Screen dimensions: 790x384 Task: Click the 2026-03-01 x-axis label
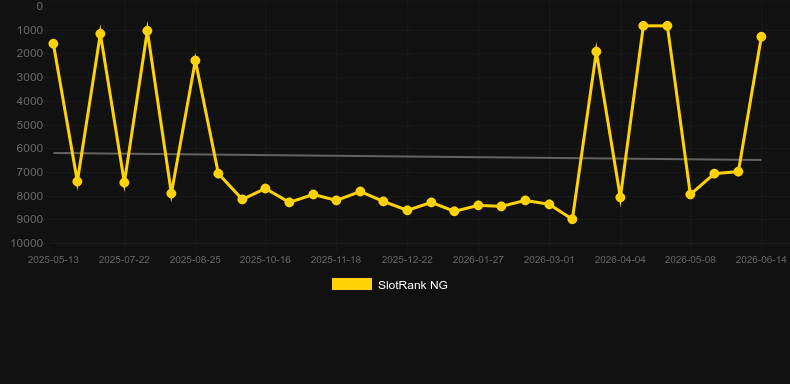coord(549,260)
